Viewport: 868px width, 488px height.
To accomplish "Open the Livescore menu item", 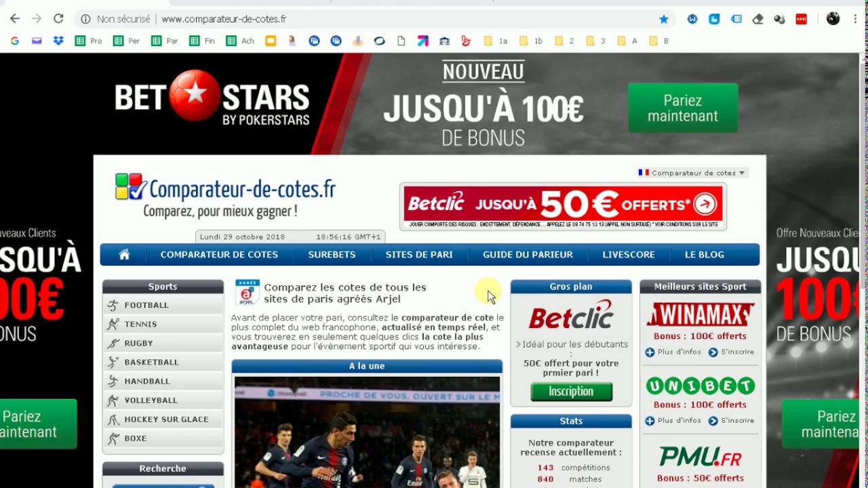I will (629, 254).
